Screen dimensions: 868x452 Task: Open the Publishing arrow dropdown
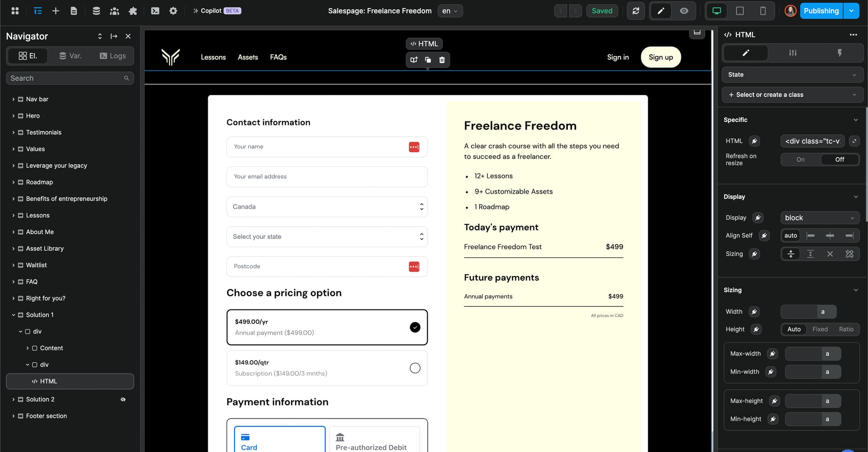(x=851, y=11)
